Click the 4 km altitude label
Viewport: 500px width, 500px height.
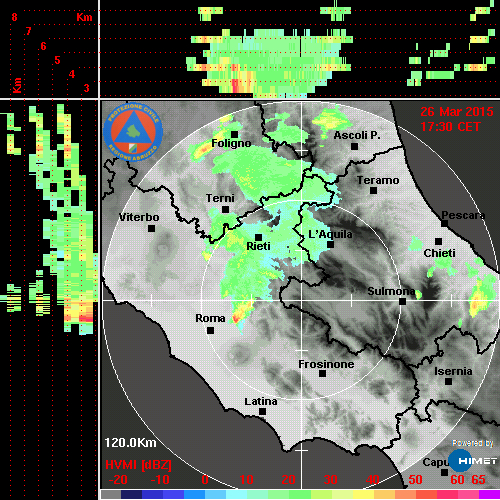[72, 74]
